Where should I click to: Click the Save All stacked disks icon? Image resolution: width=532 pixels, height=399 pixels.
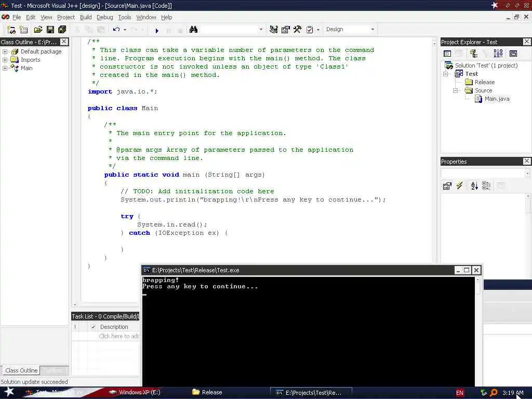[x=62, y=30]
